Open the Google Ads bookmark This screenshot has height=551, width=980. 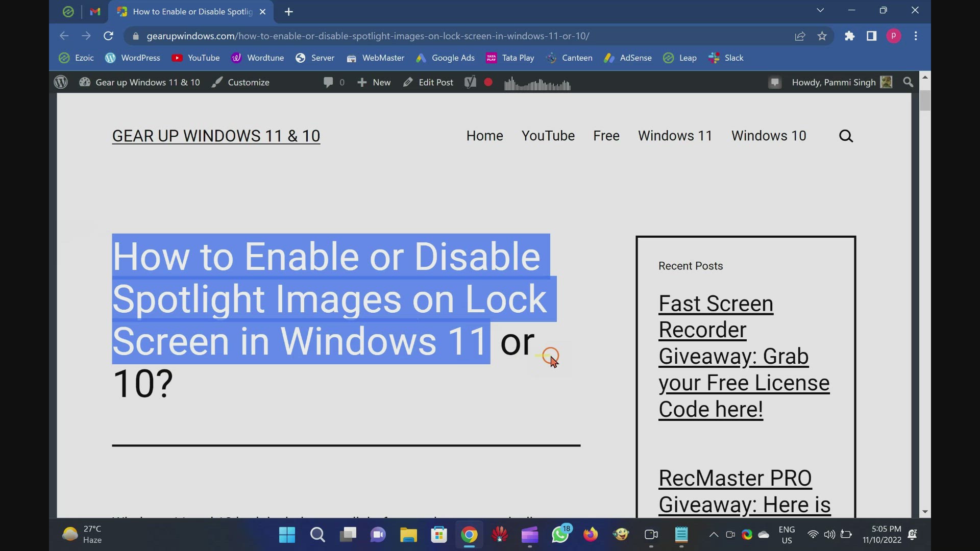445,58
